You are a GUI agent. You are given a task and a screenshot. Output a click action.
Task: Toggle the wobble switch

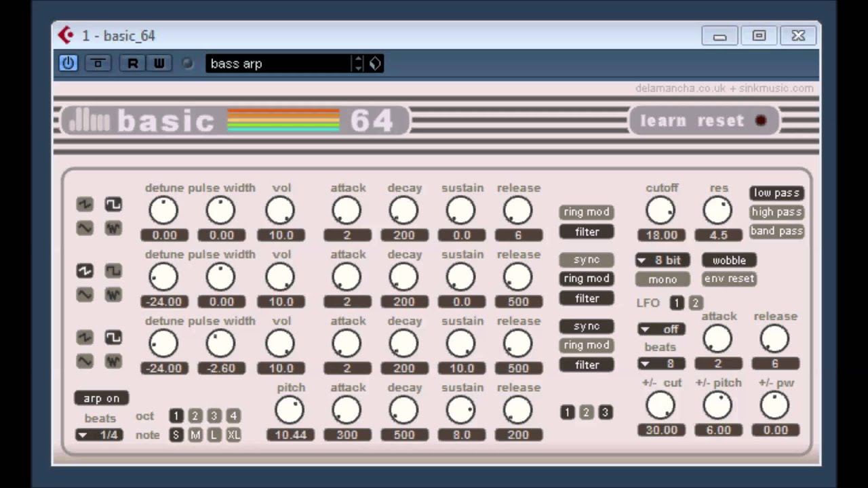coord(729,260)
